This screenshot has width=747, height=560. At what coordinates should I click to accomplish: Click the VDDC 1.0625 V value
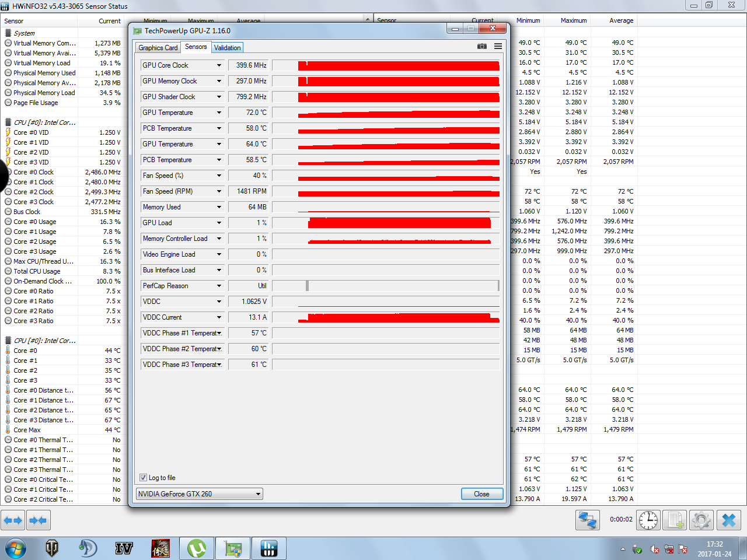pyautogui.click(x=249, y=302)
